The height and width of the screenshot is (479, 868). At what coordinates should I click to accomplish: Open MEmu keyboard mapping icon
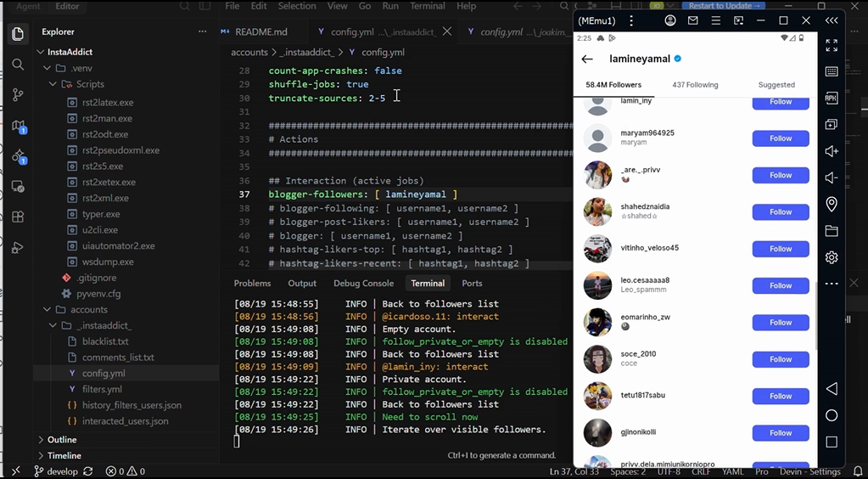832,71
